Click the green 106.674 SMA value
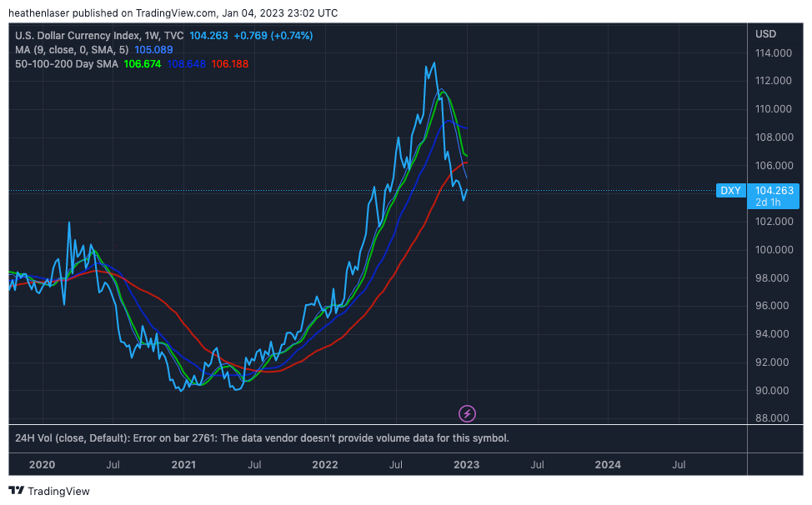 (x=143, y=64)
